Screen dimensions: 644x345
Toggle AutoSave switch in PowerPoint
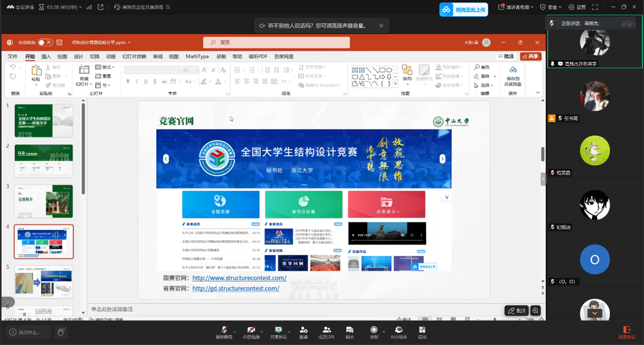(x=45, y=42)
